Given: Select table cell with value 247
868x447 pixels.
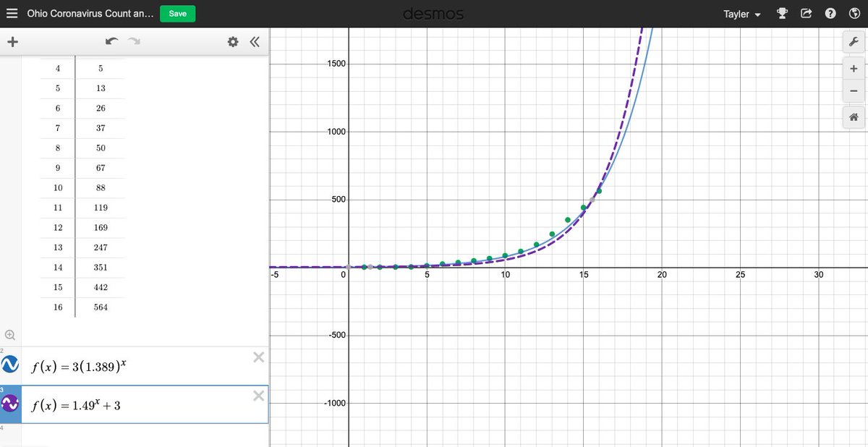Looking at the screenshot, I should (101, 247).
